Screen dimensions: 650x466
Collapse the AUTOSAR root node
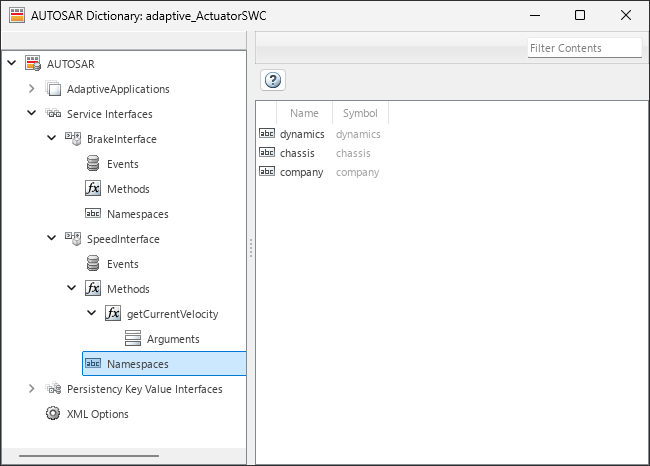pos(12,63)
